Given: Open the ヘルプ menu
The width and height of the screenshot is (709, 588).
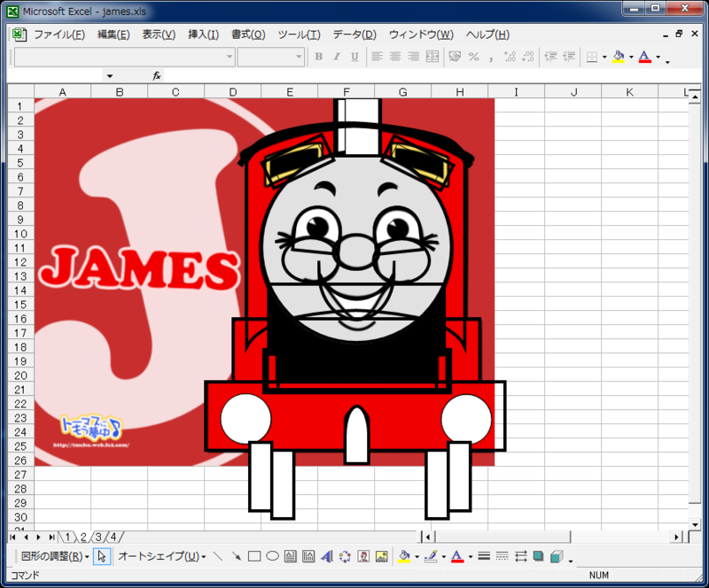Looking at the screenshot, I should pos(487,35).
